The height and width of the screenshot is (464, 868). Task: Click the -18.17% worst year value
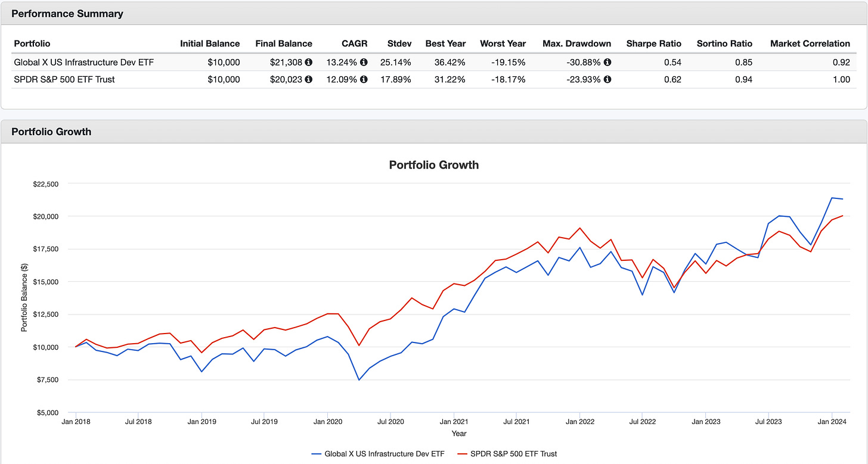(509, 79)
